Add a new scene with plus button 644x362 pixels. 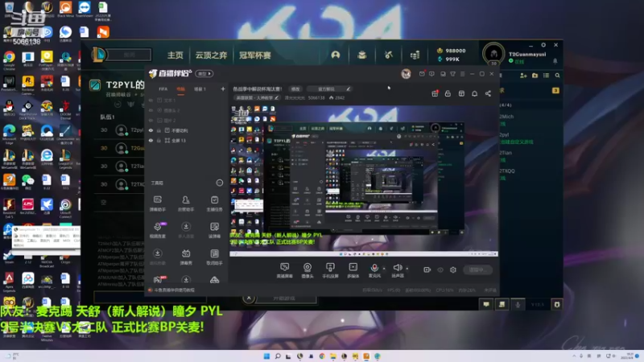point(223,89)
